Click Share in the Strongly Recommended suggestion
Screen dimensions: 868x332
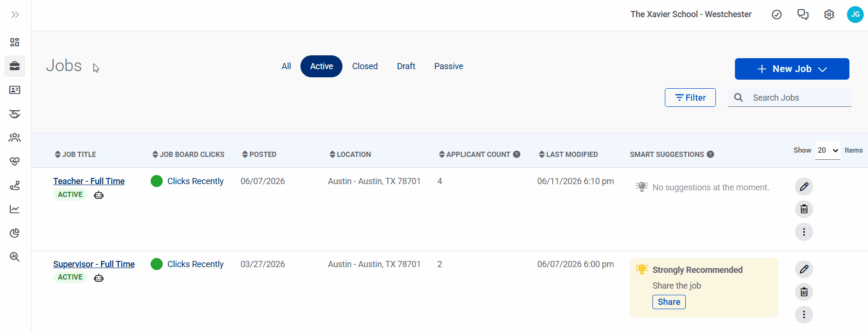669,302
